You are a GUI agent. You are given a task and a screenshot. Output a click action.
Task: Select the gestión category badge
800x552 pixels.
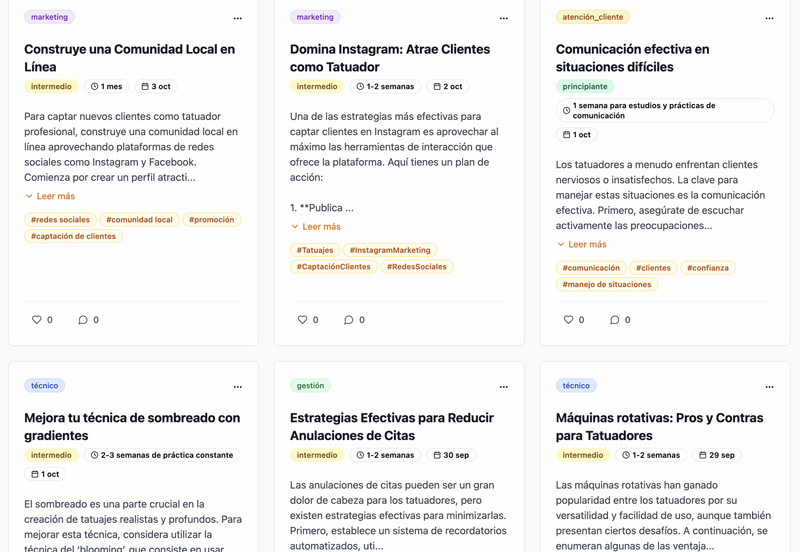click(310, 385)
